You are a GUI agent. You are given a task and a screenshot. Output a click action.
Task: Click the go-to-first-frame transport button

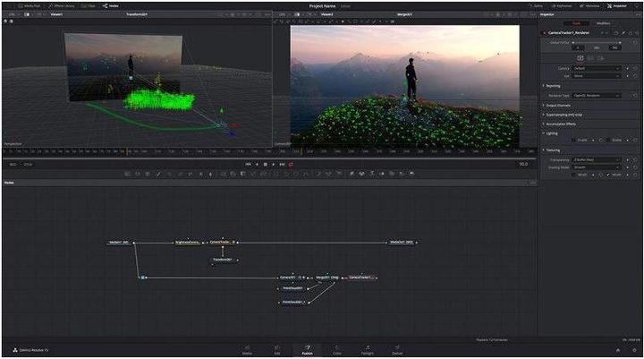point(248,164)
